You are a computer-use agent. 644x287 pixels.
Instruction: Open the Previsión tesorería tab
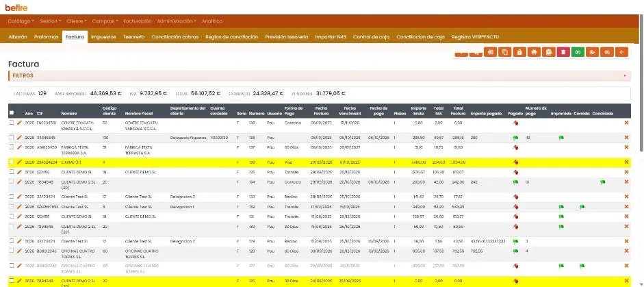[x=286, y=37]
